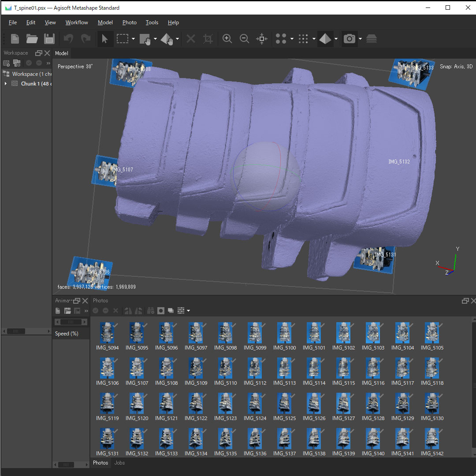Viewport: 476px width, 476px height.
Task: Click the Add Chunk icon in Workspace
Action: click(6, 63)
